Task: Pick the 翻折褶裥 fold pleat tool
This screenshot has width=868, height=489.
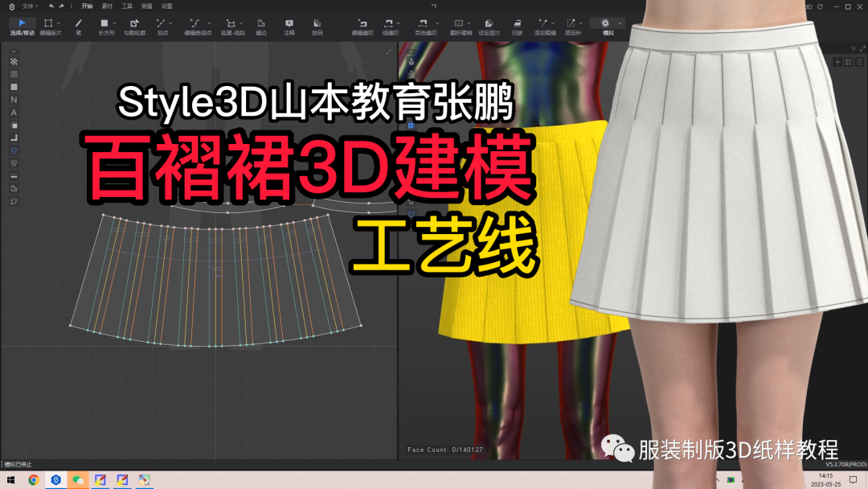Action: [459, 27]
